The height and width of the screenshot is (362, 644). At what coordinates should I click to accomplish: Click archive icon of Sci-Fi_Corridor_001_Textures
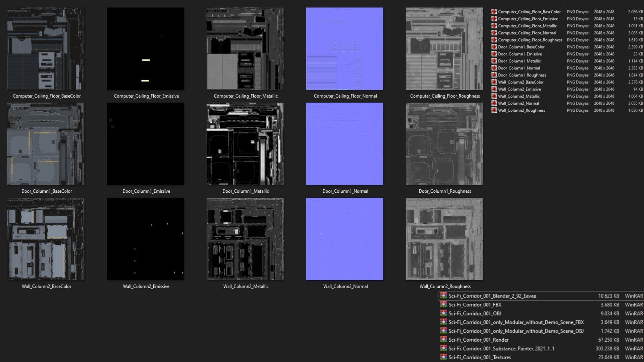[443, 357]
